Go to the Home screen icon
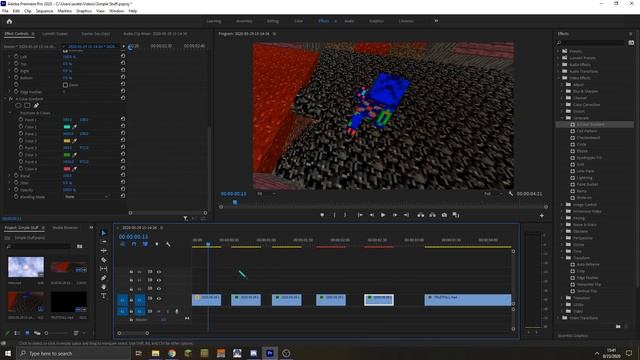Screen dimensions: 640x360 [9, 21]
